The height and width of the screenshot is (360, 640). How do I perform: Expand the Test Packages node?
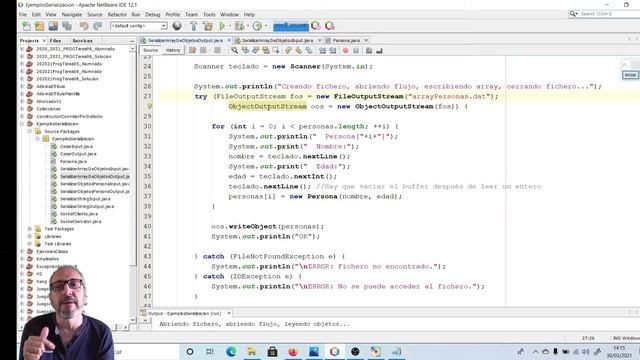pyautogui.click(x=30, y=229)
